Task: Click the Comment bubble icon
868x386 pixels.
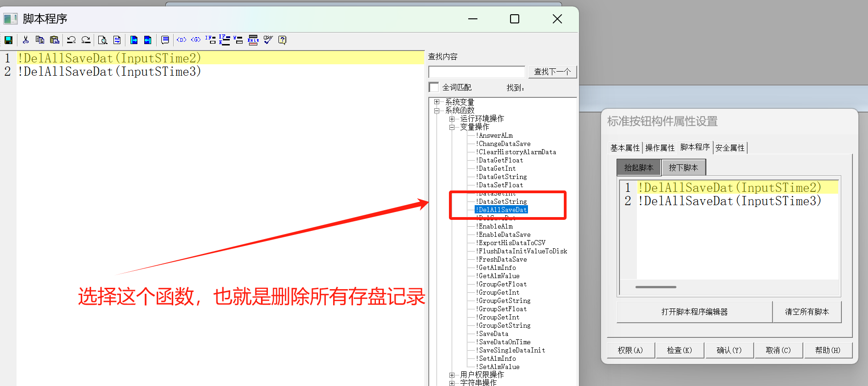Action: tap(165, 40)
